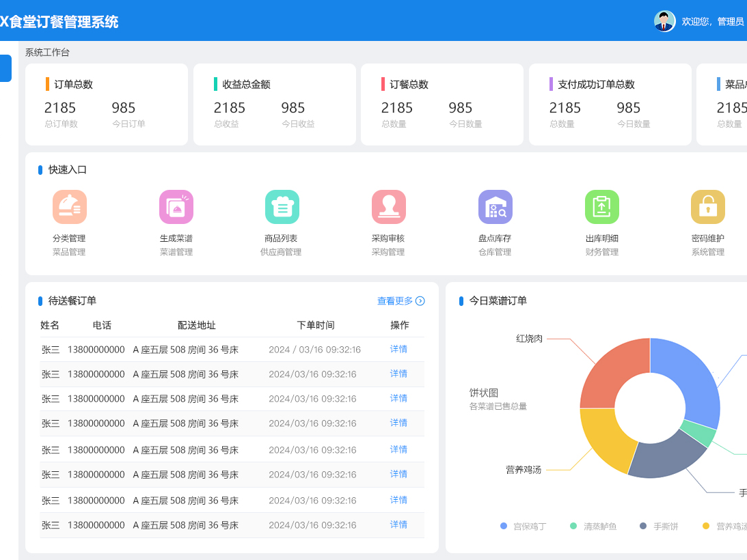Select the 出库明细 icon
The image size is (747, 560).
click(x=601, y=206)
